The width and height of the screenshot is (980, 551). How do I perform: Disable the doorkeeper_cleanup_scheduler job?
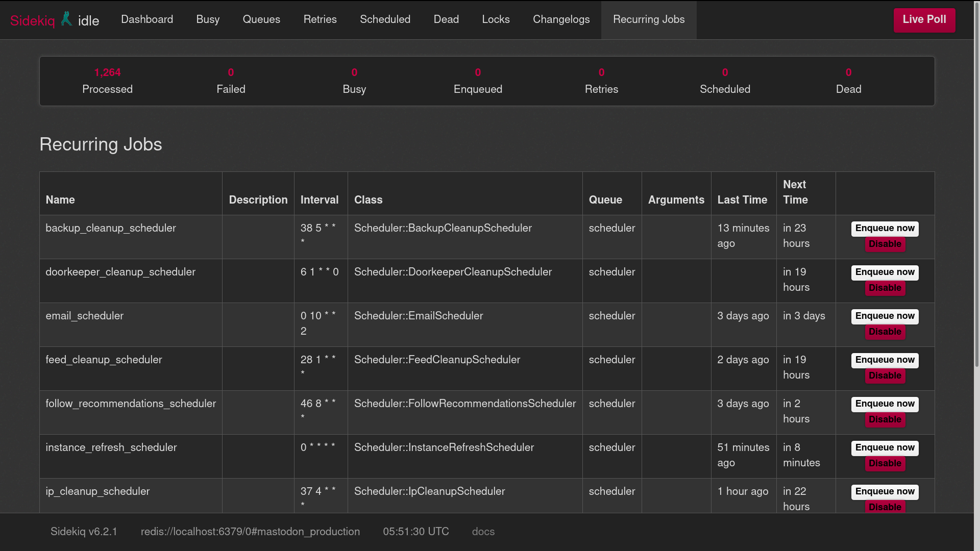(x=885, y=288)
